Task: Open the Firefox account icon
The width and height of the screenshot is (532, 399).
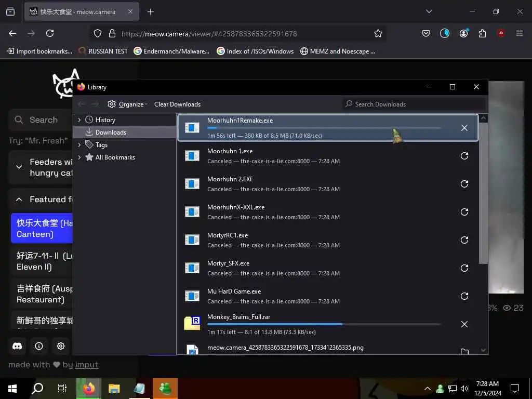Action: click(463, 33)
